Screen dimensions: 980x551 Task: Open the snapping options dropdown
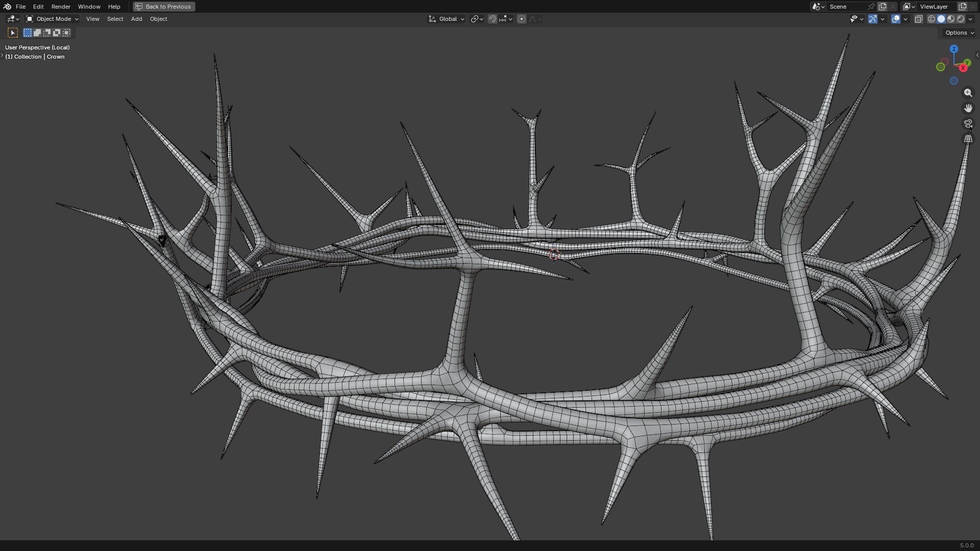pyautogui.click(x=506, y=19)
